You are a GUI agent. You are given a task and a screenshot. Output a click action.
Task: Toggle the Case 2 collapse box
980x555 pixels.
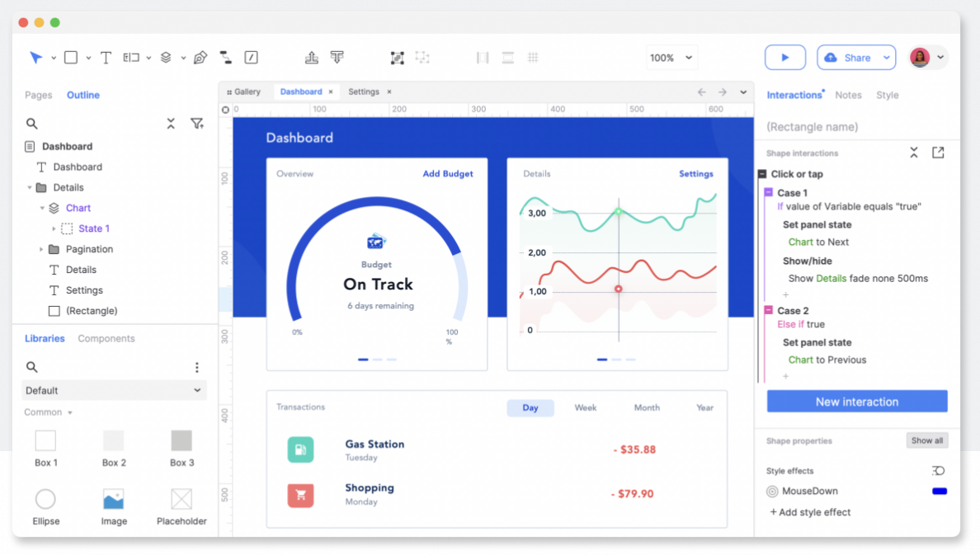(769, 310)
